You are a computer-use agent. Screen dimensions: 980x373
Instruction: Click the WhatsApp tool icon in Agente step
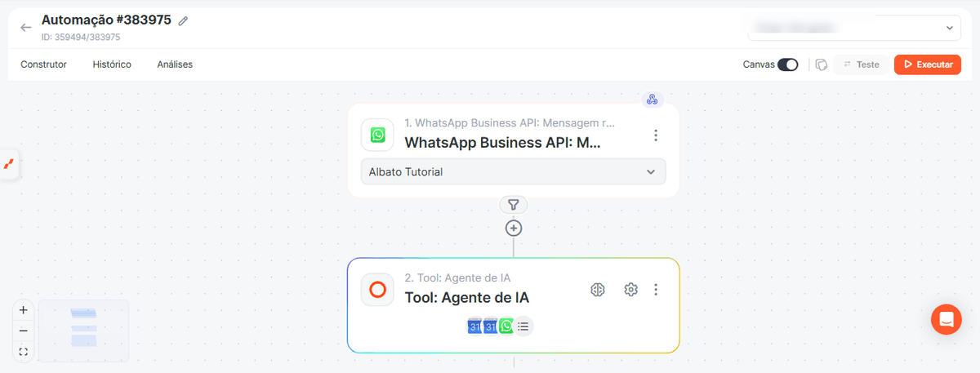(506, 326)
